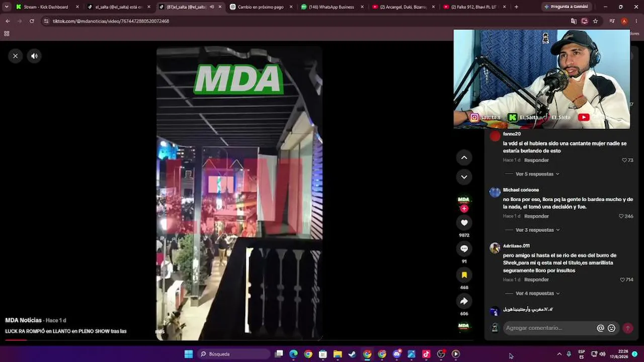The width and height of the screenshot is (644, 362).
Task: Open the MDA sound disc icon
Action: click(463, 326)
